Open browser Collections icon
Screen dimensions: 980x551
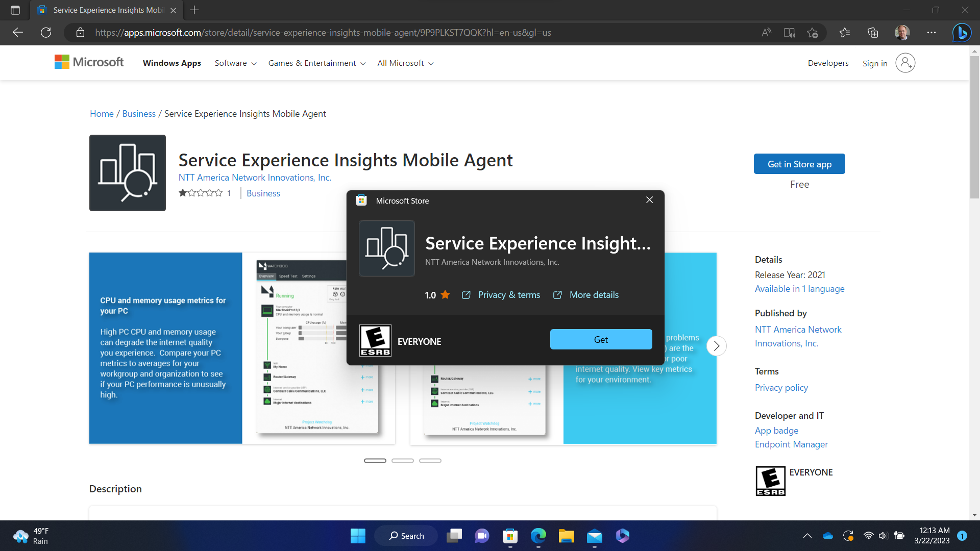pyautogui.click(x=873, y=33)
